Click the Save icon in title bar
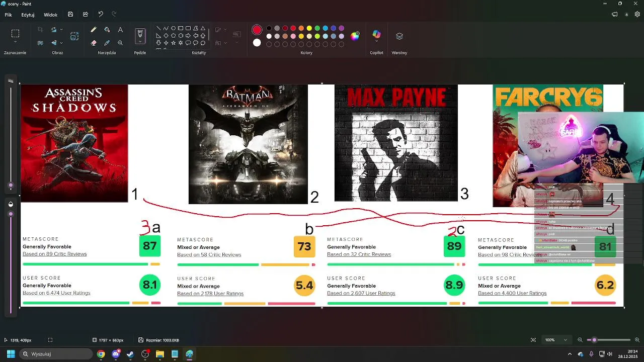 70,15
